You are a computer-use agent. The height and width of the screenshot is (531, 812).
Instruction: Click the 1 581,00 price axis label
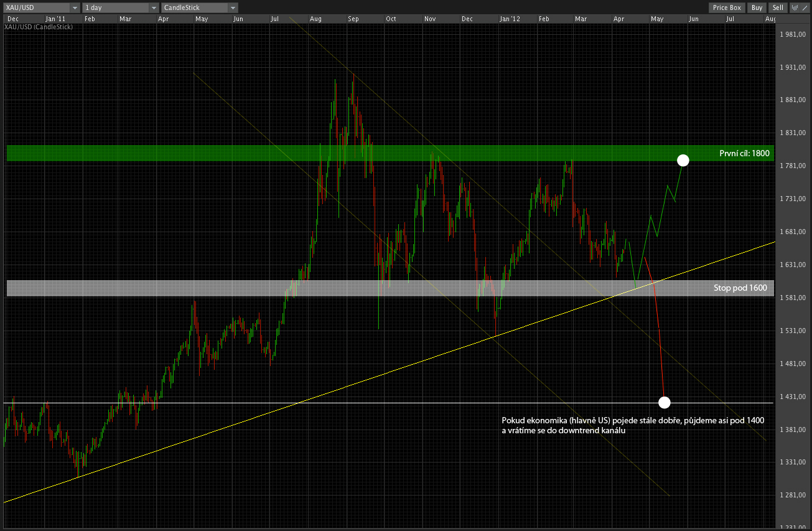point(793,298)
